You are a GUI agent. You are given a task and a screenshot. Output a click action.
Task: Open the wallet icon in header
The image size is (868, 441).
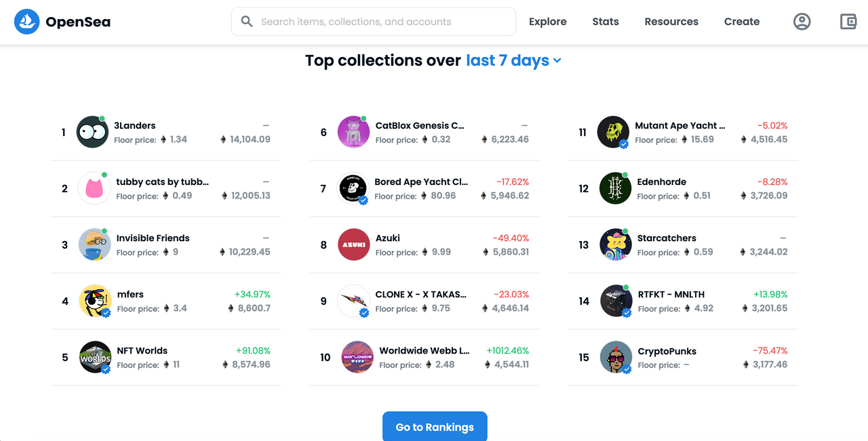point(848,22)
